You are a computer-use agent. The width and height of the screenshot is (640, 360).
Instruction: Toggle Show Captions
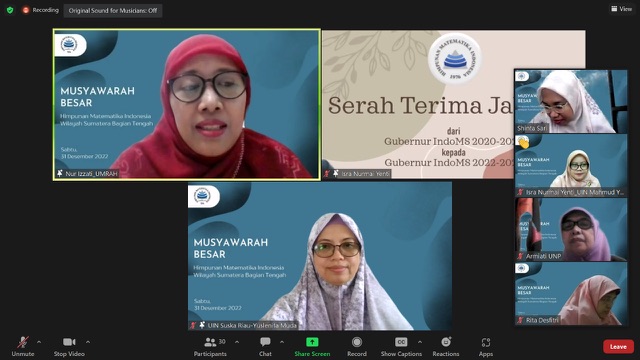(401, 346)
